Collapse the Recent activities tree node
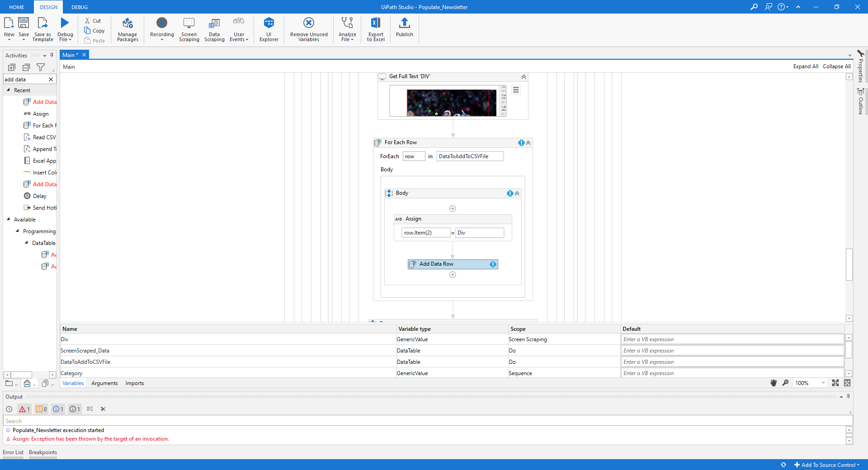 coord(8,90)
